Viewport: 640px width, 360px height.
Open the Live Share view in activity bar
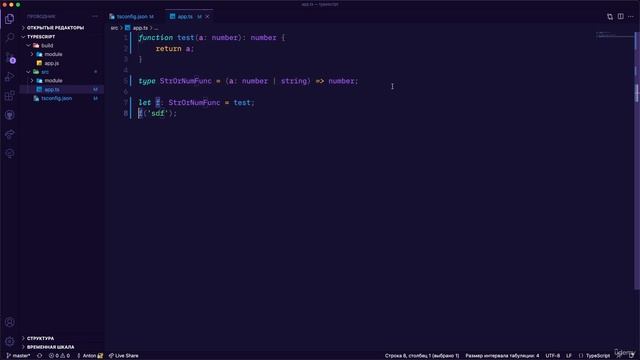pos(9,134)
